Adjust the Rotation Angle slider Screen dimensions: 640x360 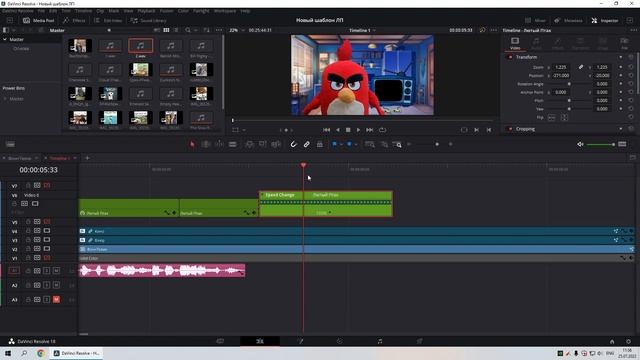tap(569, 84)
